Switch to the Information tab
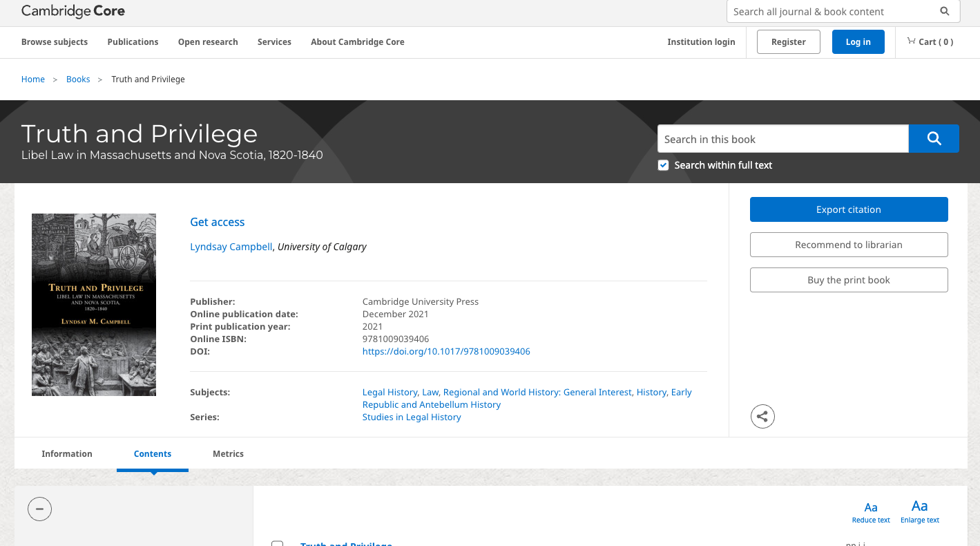The height and width of the screenshot is (546, 980). click(x=67, y=454)
